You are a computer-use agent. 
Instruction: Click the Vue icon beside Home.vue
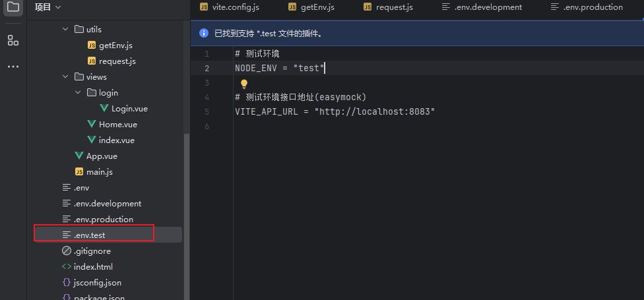[92, 125]
